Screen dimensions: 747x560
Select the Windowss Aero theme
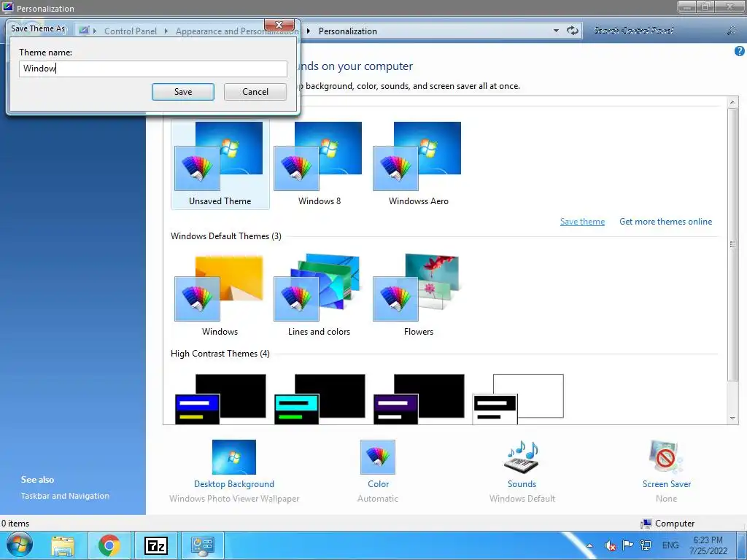point(418,164)
